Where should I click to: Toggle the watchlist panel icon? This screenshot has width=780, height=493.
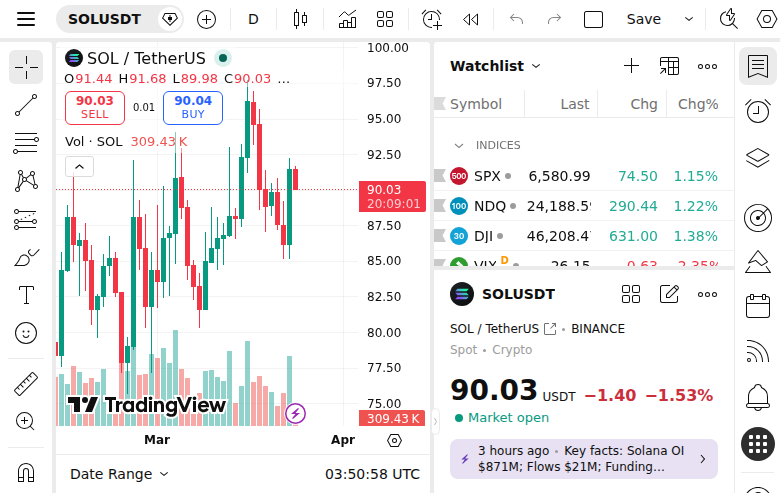[758, 67]
